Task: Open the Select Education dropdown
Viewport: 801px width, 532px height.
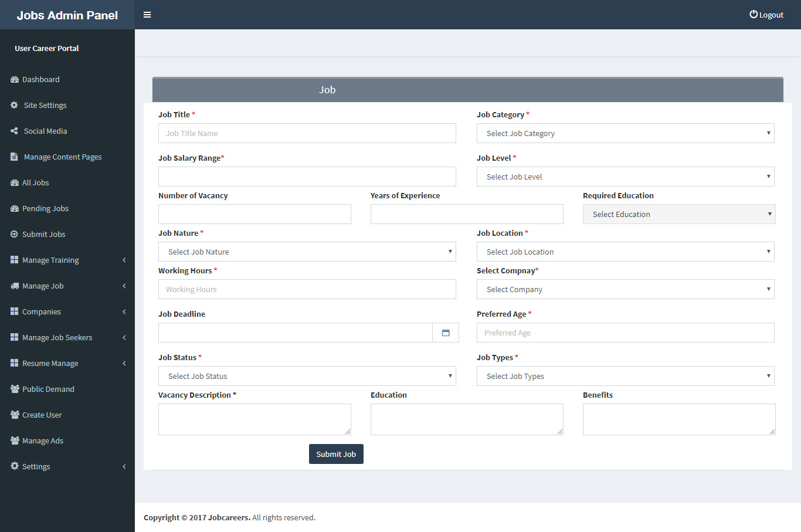Action: click(678, 214)
